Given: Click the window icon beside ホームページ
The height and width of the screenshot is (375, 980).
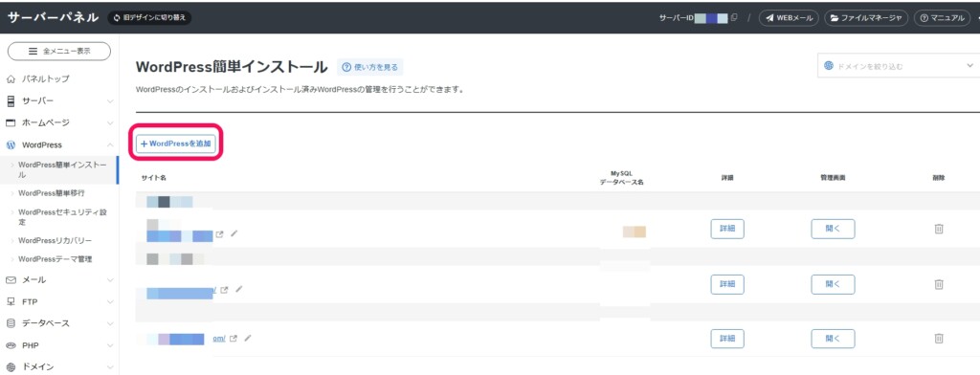Looking at the screenshot, I should (x=11, y=122).
